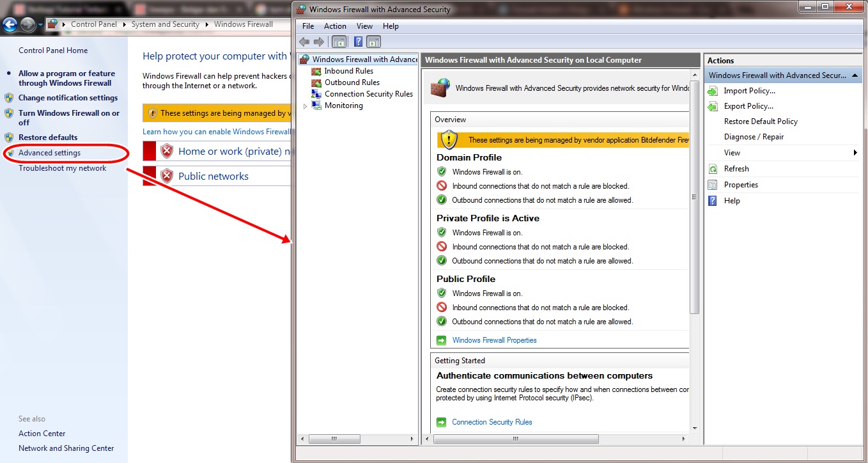Click the overview pane scroll up arrow
The image size is (868, 463).
point(695,75)
